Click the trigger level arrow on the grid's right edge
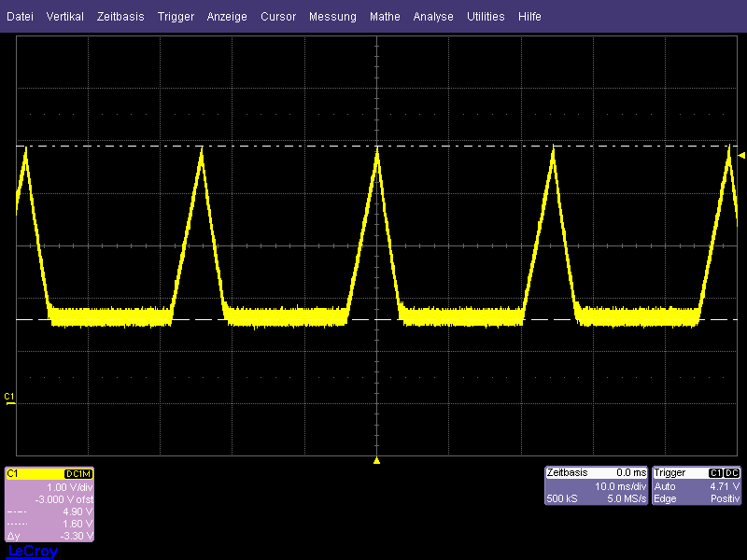Viewport: 747px width, 560px height. click(741, 155)
